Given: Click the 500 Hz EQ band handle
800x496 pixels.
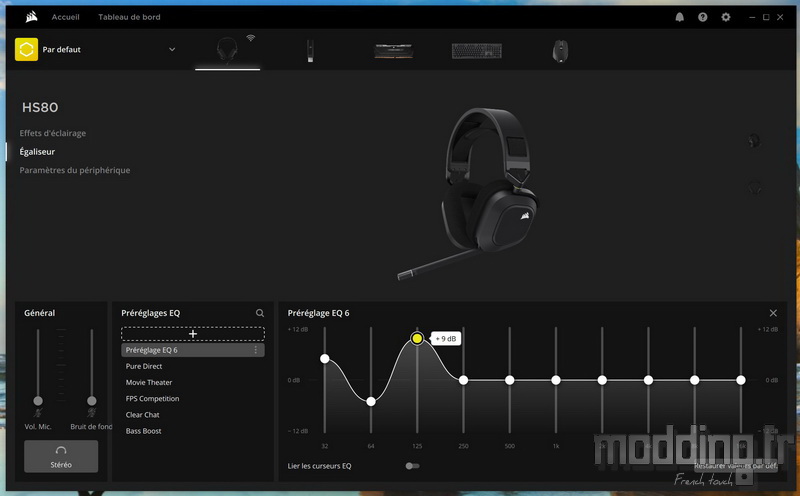Looking at the screenshot, I should pyautogui.click(x=509, y=380).
